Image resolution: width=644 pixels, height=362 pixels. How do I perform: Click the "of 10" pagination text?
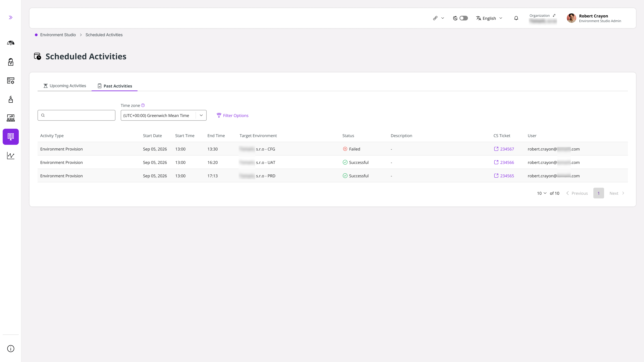point(554,193)
